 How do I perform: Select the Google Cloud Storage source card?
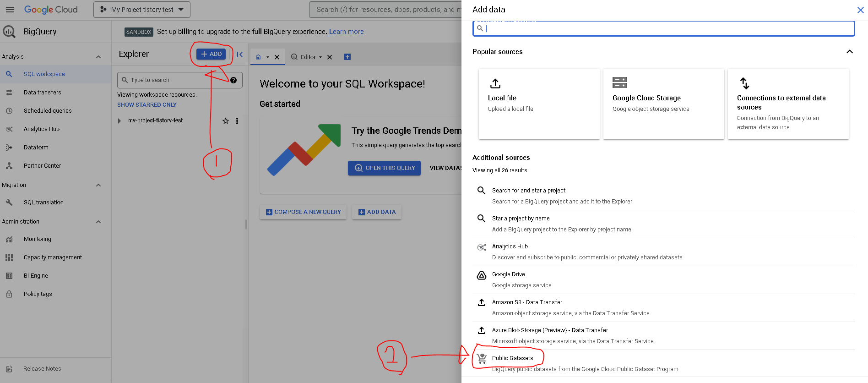(x=664, y=104)
